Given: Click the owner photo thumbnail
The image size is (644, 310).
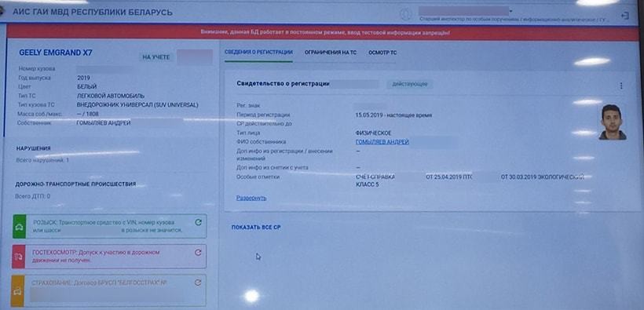Looking at the screenshot, I should point(612,122).
